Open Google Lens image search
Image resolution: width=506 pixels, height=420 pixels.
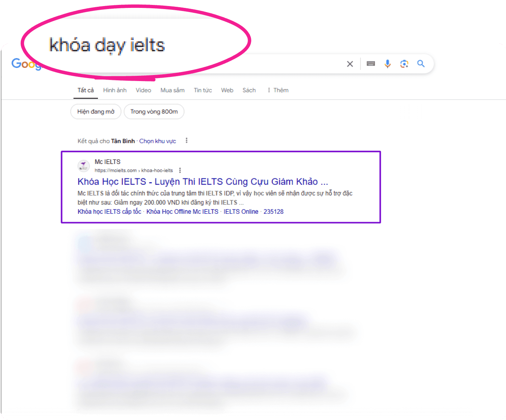[x=404, y=64]
